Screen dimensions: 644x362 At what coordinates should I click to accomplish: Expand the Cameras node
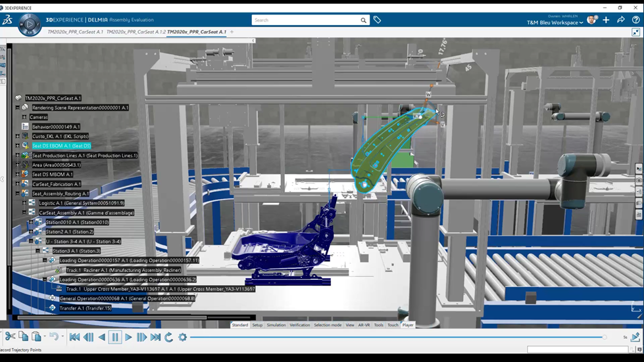tap(24, 117)
